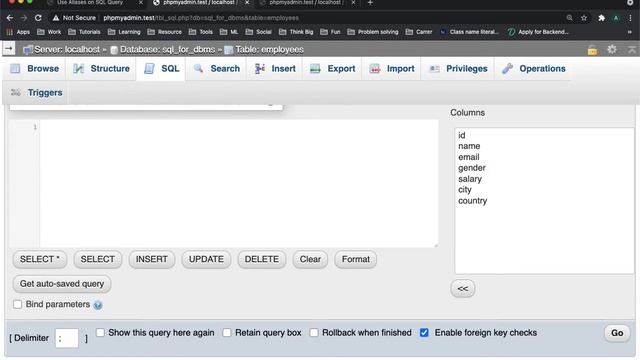The height and width of the screenshot is (360, 640).
Task: Run the query with Go
Action: point(617,333)
